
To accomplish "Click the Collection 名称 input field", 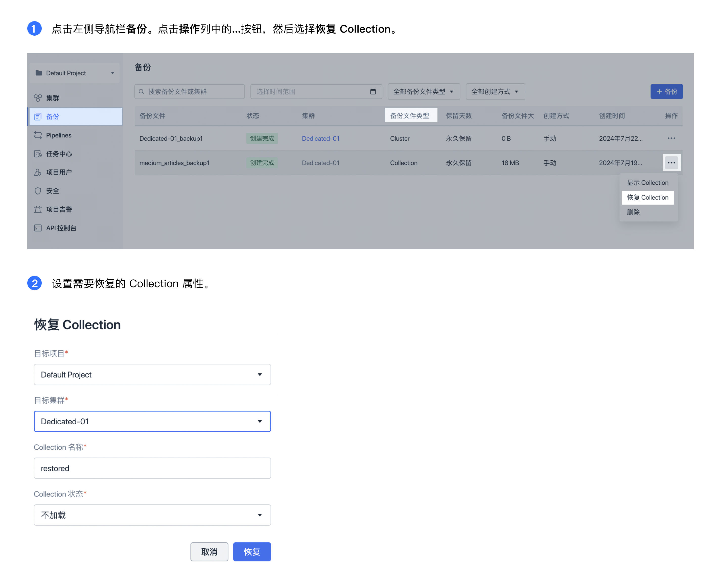I will [152, 468].
